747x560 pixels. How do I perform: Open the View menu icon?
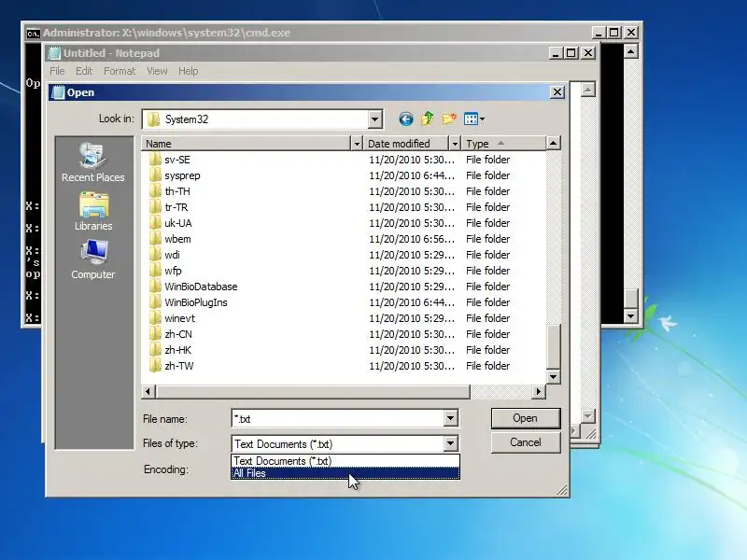coord(474,119)
